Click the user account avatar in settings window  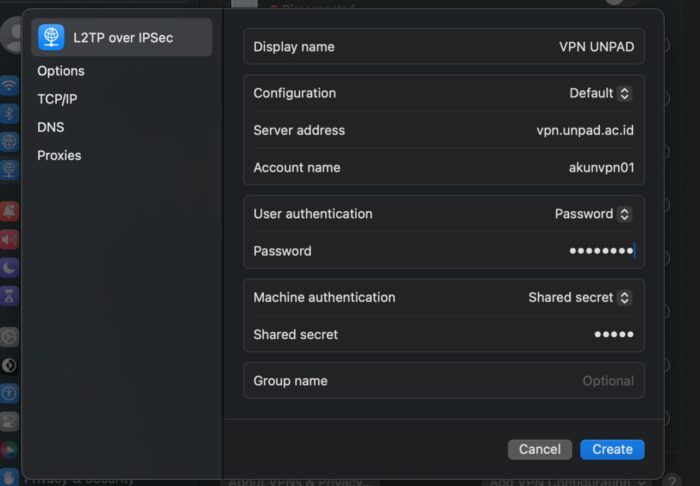pos(12,35)
